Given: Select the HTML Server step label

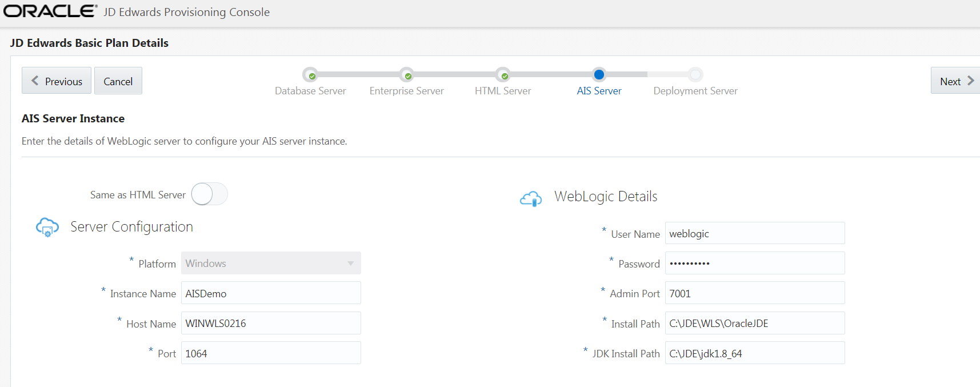Looking at the screenshot, I should point(503,91).
